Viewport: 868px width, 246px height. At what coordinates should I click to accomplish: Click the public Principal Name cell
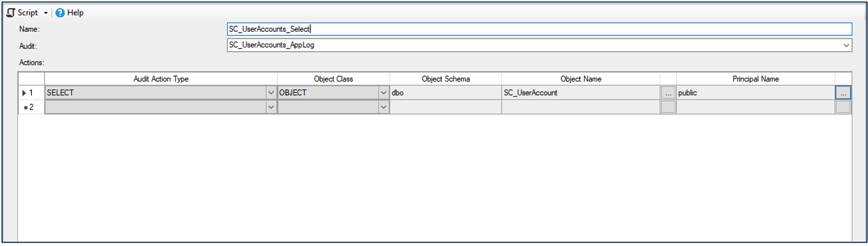point(755,93)
